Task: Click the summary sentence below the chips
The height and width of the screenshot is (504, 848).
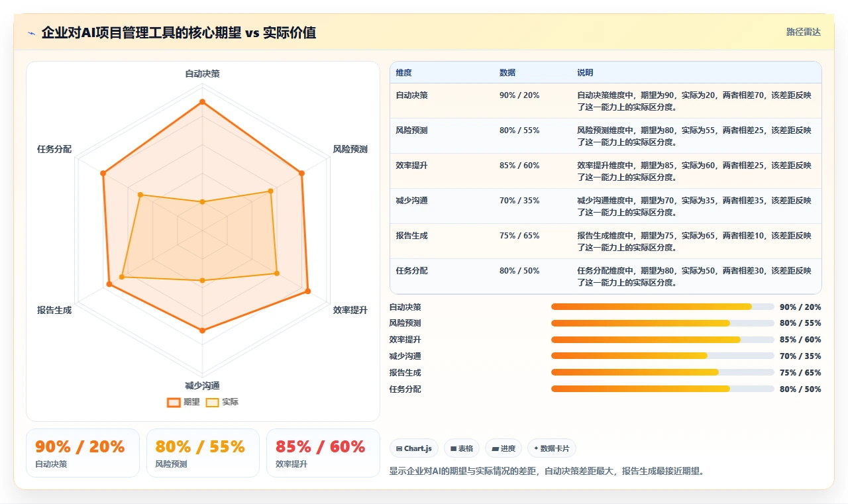Action: 547,472
